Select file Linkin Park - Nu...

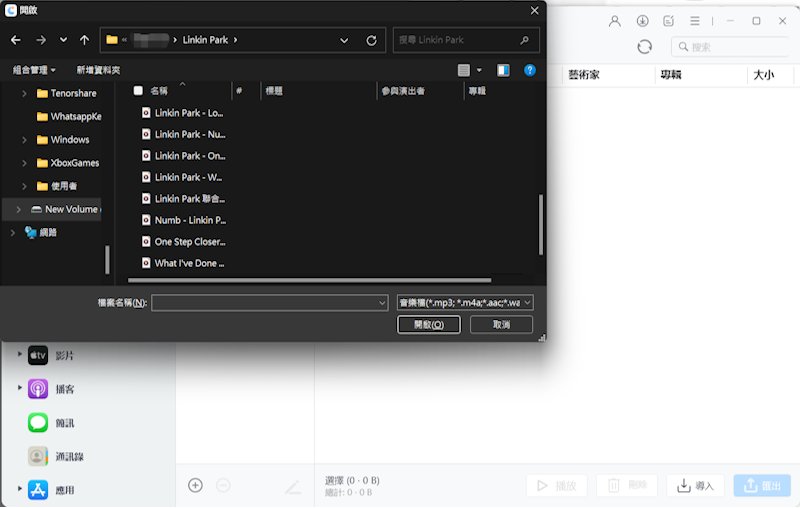(x=183, y=134)
